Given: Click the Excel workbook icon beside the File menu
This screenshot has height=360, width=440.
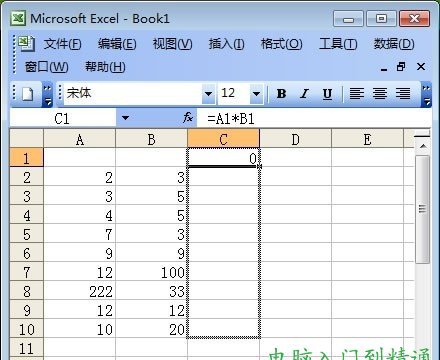Looking at the screenshot, I should coord(26,43).
